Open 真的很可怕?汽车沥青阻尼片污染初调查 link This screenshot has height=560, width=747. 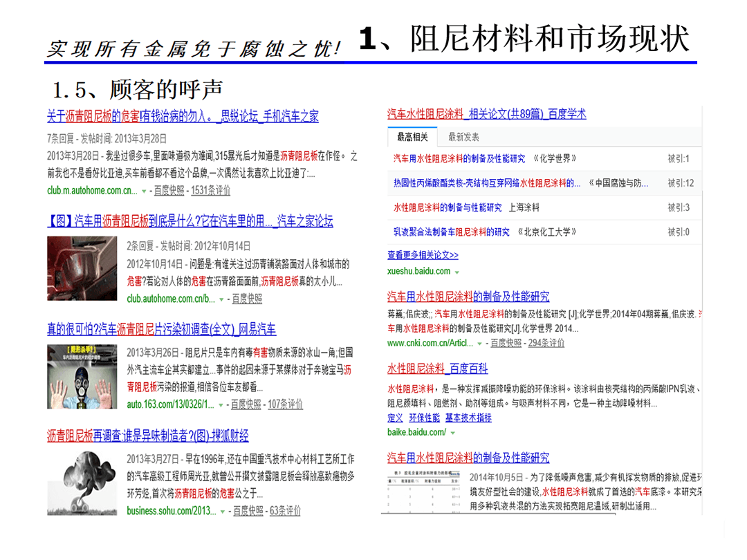click(x=161, y=328)
